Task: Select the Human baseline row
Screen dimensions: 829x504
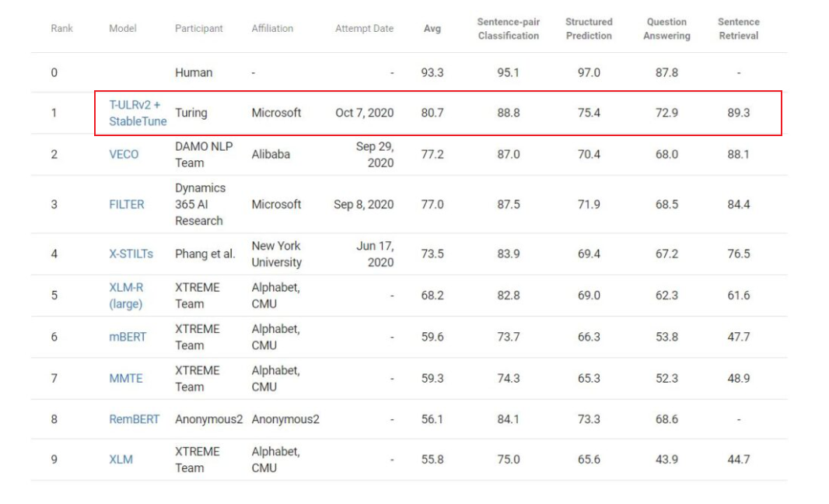Action: 194,72
